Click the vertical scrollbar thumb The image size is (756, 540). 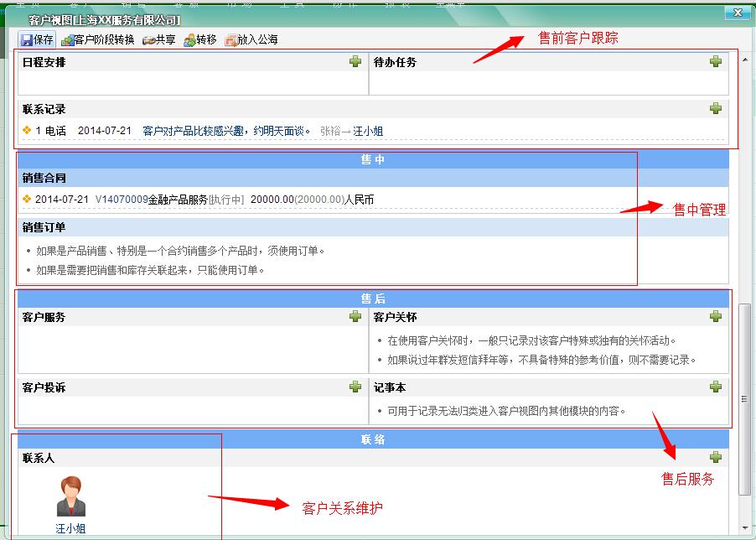pos(745,397)
